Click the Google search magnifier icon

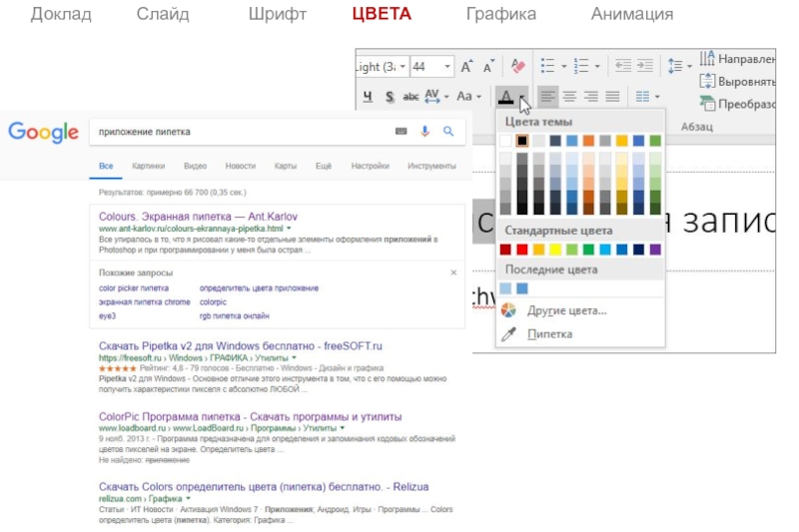click(x=448, y=131)
